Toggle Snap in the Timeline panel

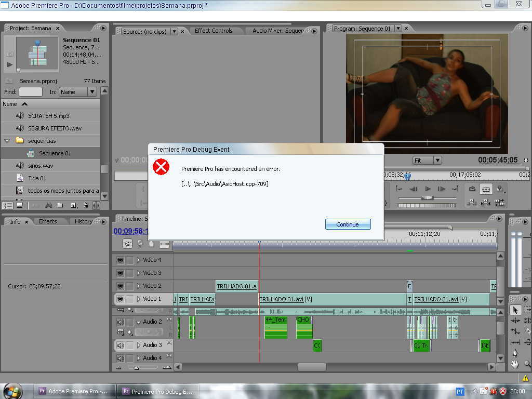coord(127,243)
